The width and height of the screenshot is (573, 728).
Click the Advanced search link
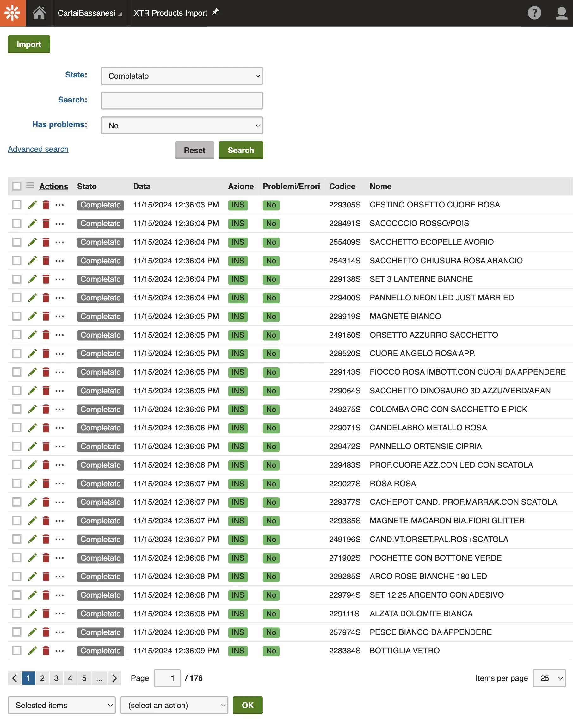click(x=38, y=149)
